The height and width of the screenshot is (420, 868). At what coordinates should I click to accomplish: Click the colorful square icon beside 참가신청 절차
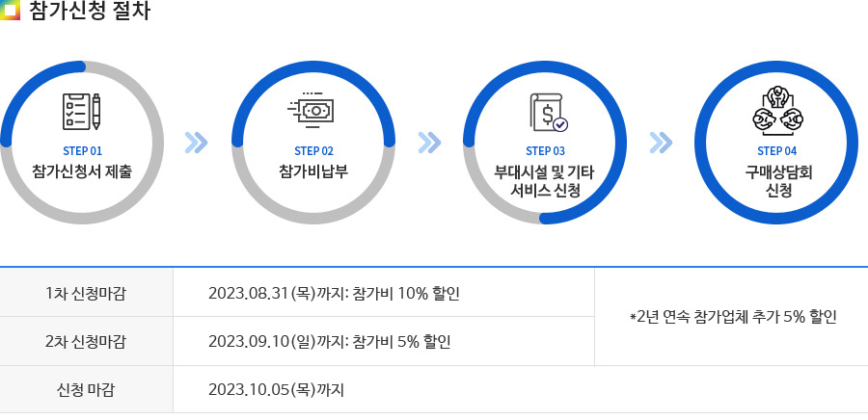(10, 10)
